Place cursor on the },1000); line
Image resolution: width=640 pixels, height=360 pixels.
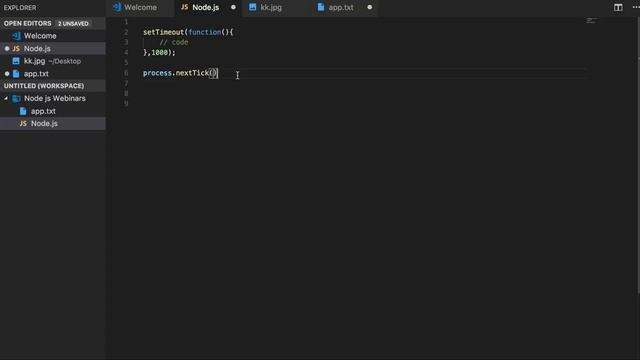point(159,53)
